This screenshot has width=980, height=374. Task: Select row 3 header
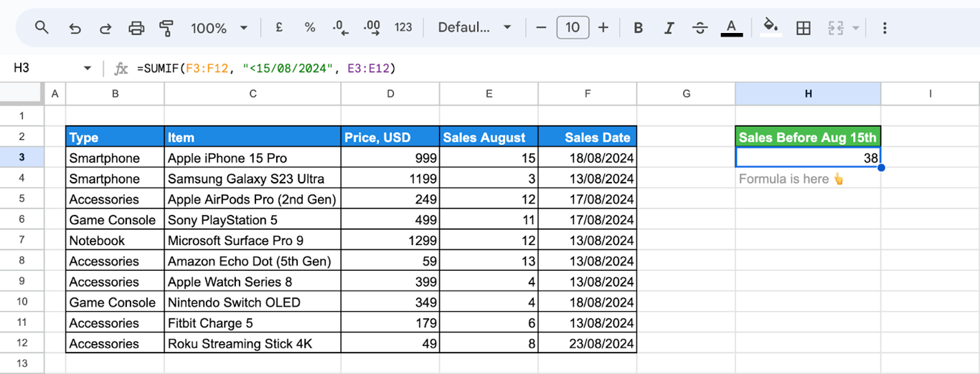(x=22, y=158)
